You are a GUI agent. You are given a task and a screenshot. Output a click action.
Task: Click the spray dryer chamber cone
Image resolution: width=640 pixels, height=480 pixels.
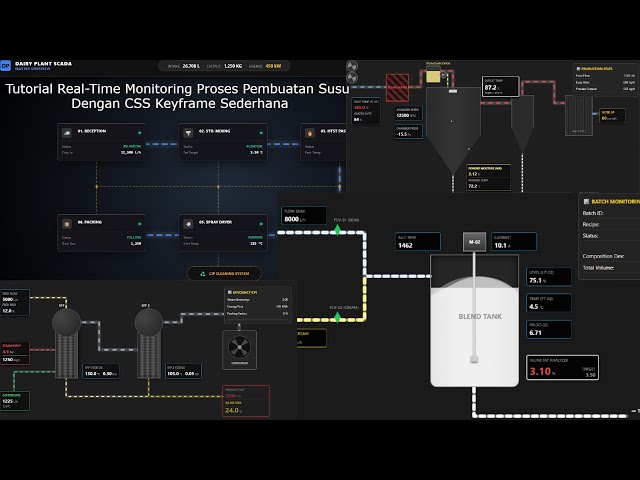point(453,131)
